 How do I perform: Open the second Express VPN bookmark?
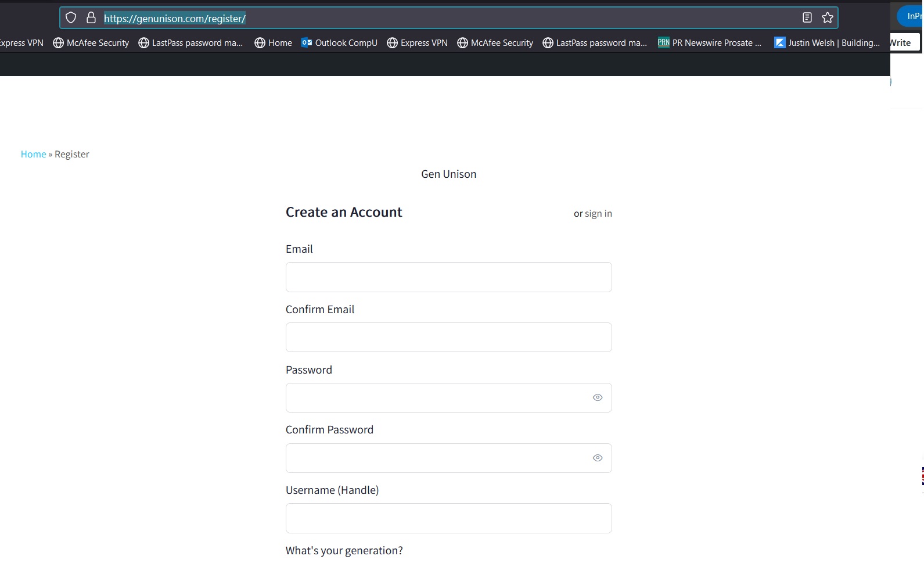click(417, 43)
